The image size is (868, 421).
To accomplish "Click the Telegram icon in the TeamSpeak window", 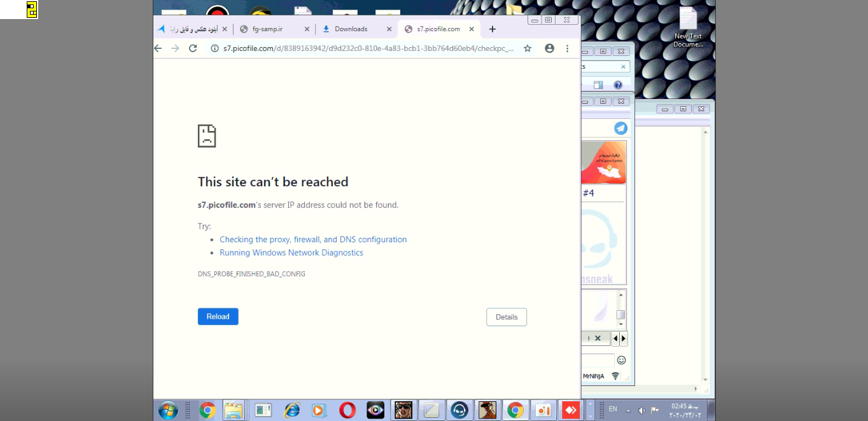I will coord(620,128).
